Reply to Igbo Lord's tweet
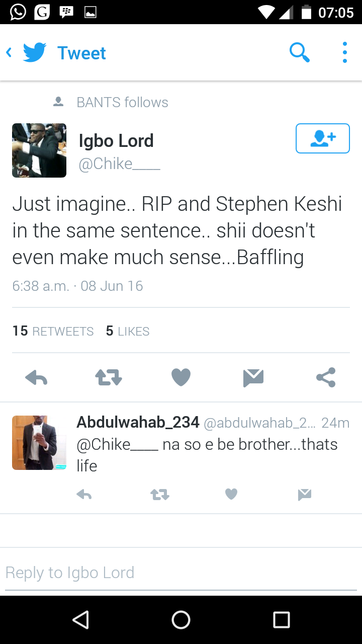The image size is (362, 644). point(36,377)
